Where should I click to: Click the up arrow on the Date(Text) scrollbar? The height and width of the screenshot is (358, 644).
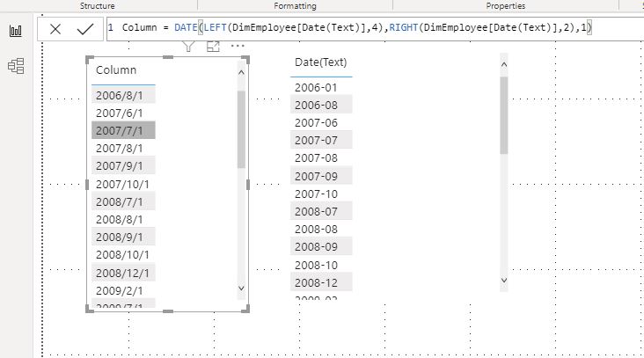504,64
